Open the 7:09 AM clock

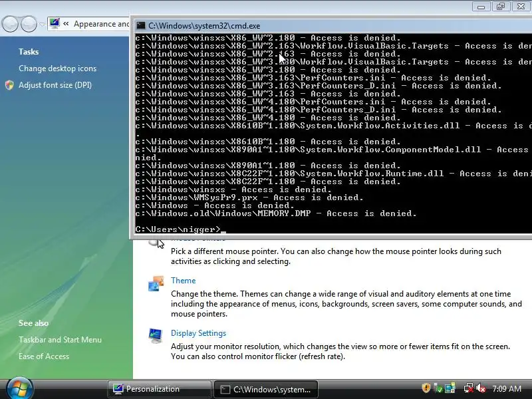point(507,388)
